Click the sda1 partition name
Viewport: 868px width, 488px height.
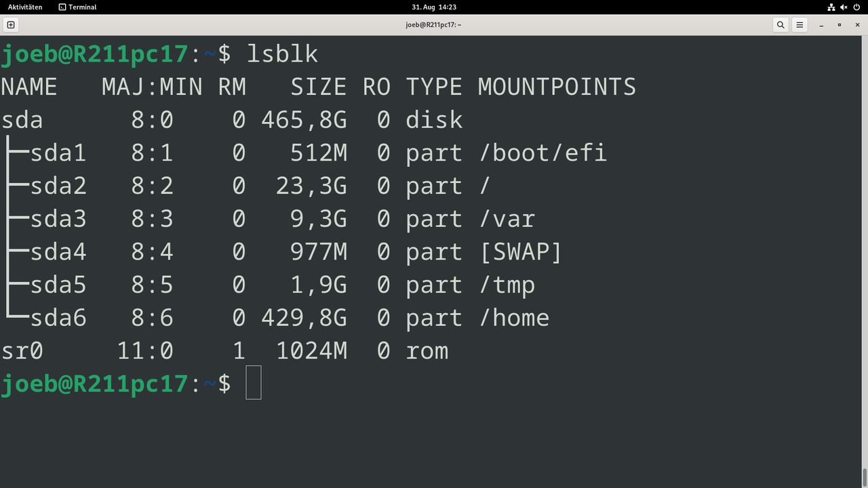[x=58, y=153]
